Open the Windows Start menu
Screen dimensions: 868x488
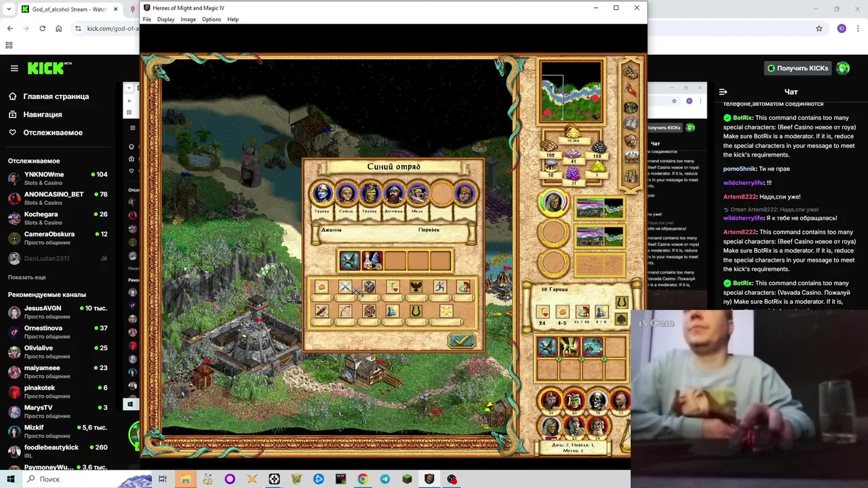[11, 479]
